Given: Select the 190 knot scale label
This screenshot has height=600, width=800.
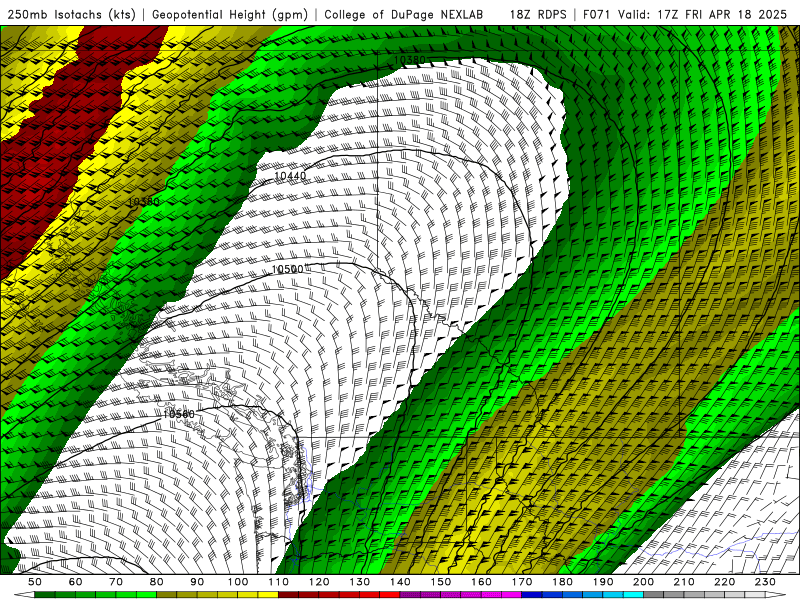Looking at the screenshot, I should (603, 582).
